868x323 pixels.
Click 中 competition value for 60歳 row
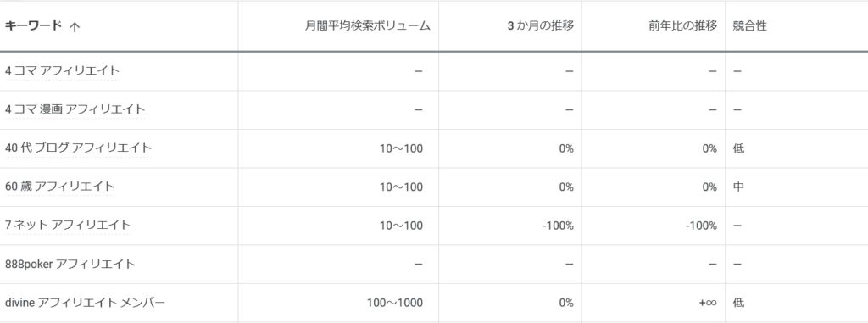tap(738, 187)
